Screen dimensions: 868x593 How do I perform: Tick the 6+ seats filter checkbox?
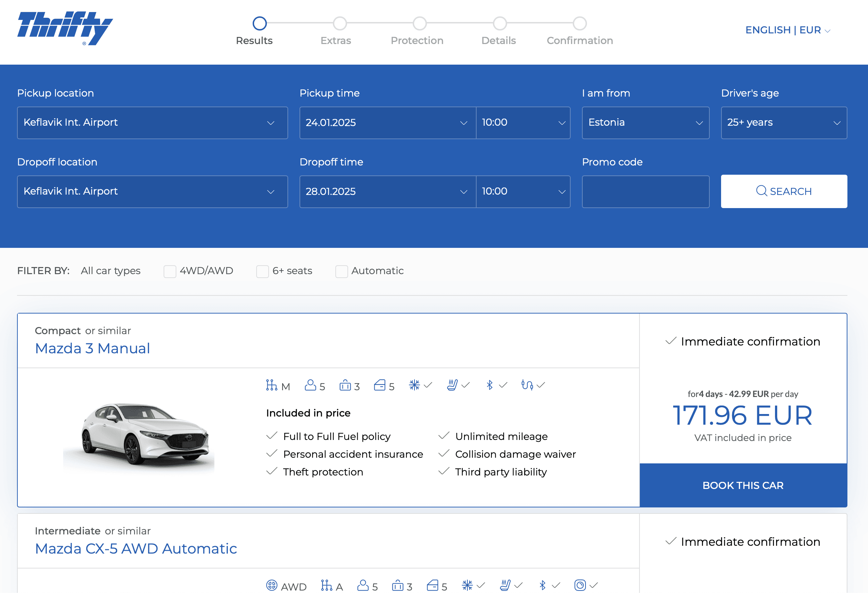pos(263,271)
